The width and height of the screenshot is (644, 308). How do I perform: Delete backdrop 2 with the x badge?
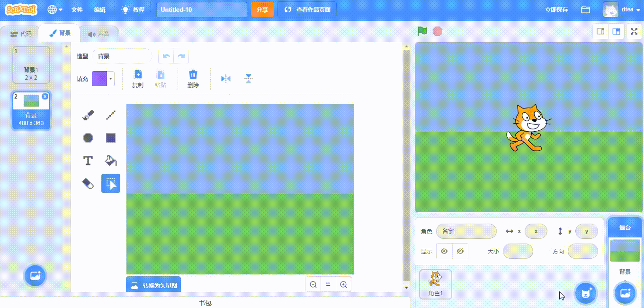(45, 96)
